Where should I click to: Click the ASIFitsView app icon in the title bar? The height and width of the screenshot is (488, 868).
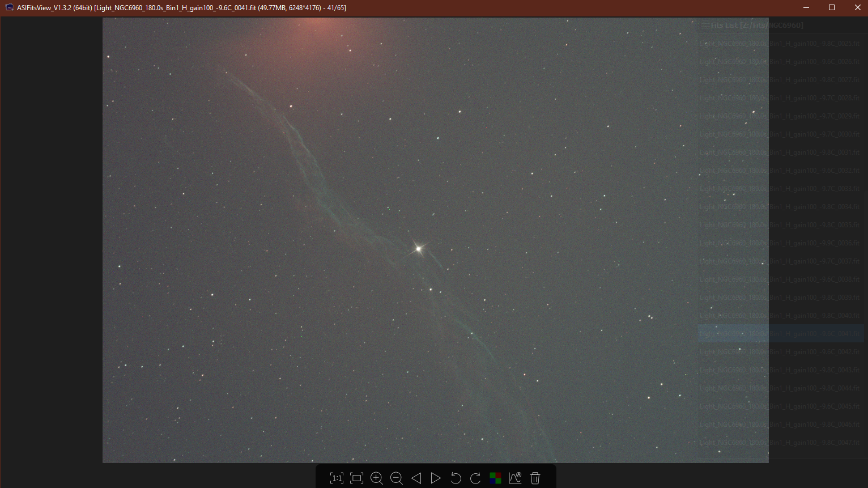tap(9, 8)
